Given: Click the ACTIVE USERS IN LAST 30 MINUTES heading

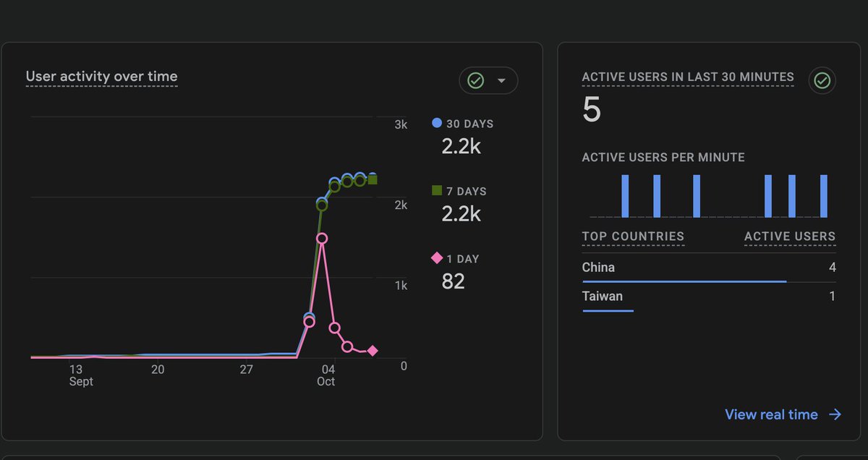Looking at the screenshot, I should tap(688, 77).
